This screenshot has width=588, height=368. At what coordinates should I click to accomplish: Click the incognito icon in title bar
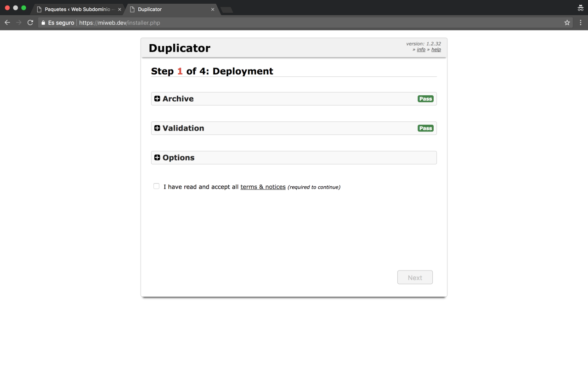point(580,8)
